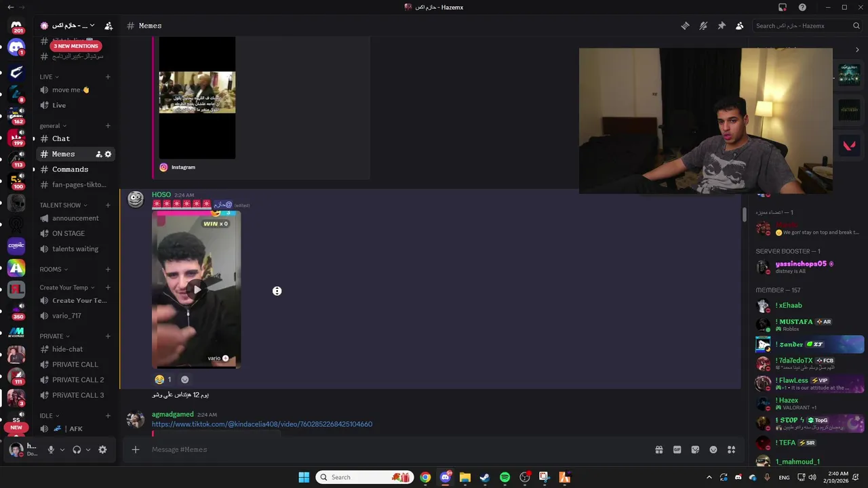Open notification settings bell in header
The image size is (868, 488).
pyautogui.click(x=703, y=26)
